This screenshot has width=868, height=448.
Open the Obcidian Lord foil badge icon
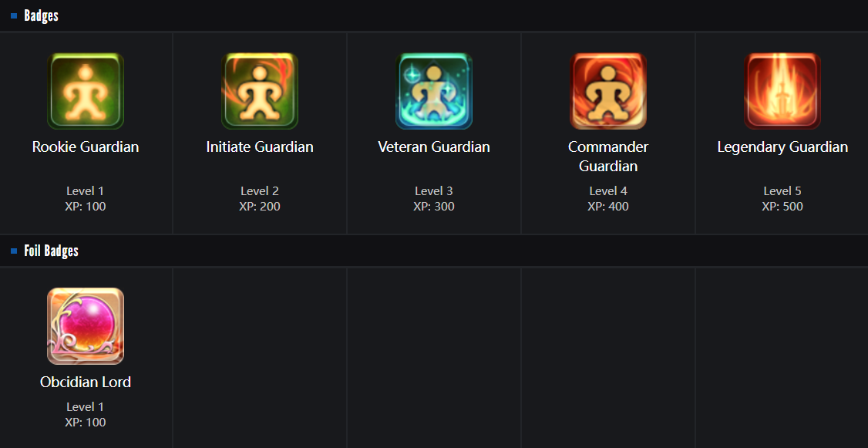point(86,326)
